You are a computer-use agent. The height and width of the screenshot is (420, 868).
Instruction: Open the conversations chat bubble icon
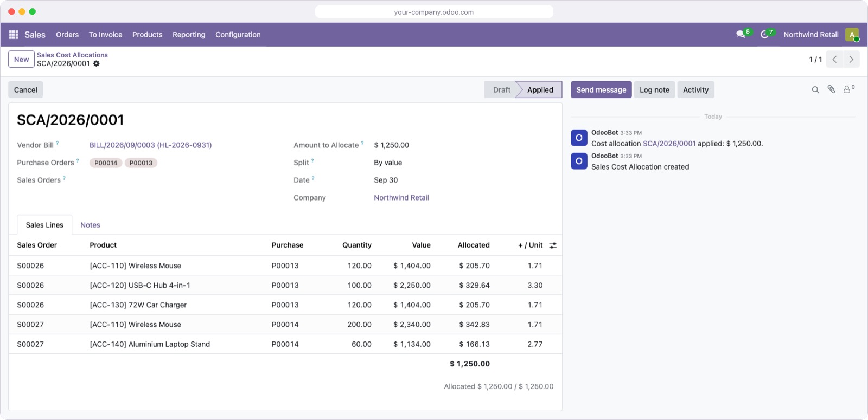pyautogui.click(x=741, y=34)
